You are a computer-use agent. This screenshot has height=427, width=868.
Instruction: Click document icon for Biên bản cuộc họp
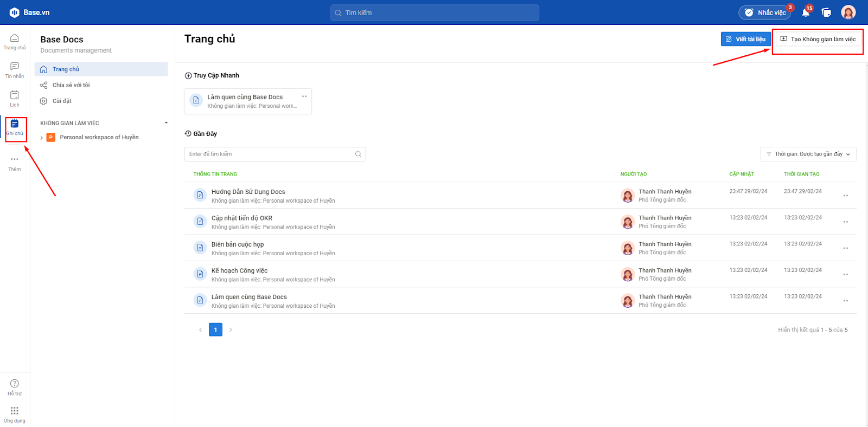tap(200, 248)
